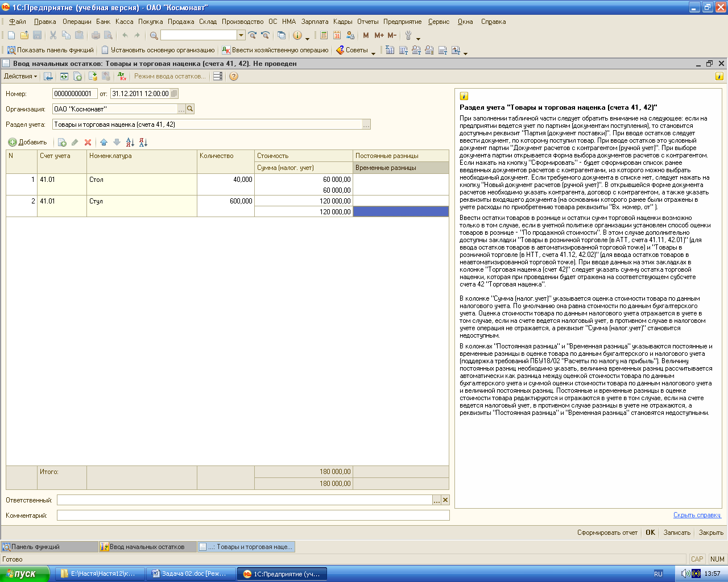This screenshot has width=728, height=582.
Task: Open the Зарплата menu
Action: point(315,22)
